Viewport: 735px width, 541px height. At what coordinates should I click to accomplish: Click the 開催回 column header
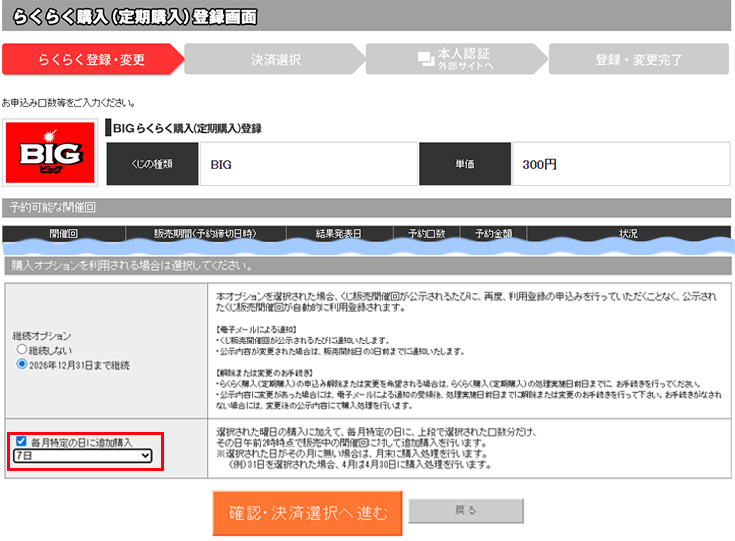63,233
